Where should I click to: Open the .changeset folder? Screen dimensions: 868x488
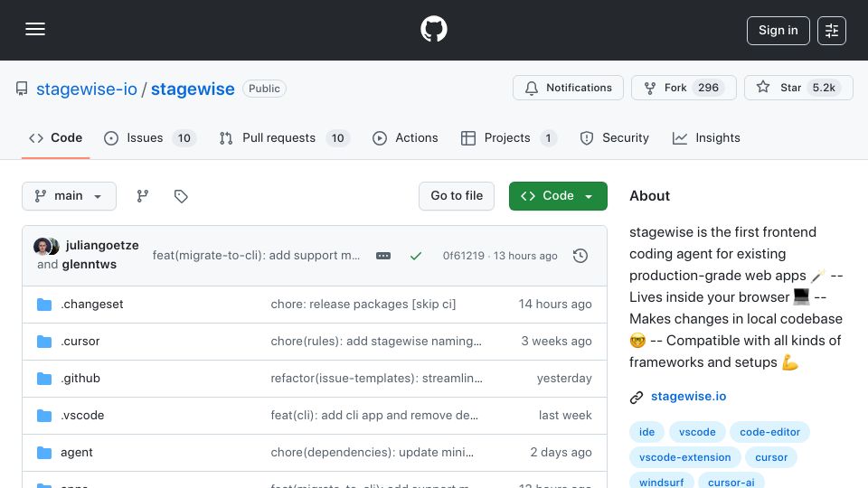pyautogui.click(x=92, y=305)
